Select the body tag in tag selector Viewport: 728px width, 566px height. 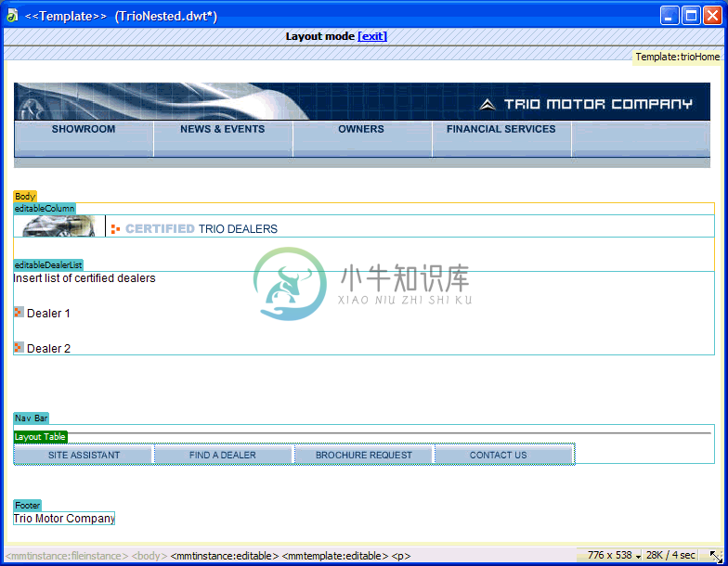[149, 555]
